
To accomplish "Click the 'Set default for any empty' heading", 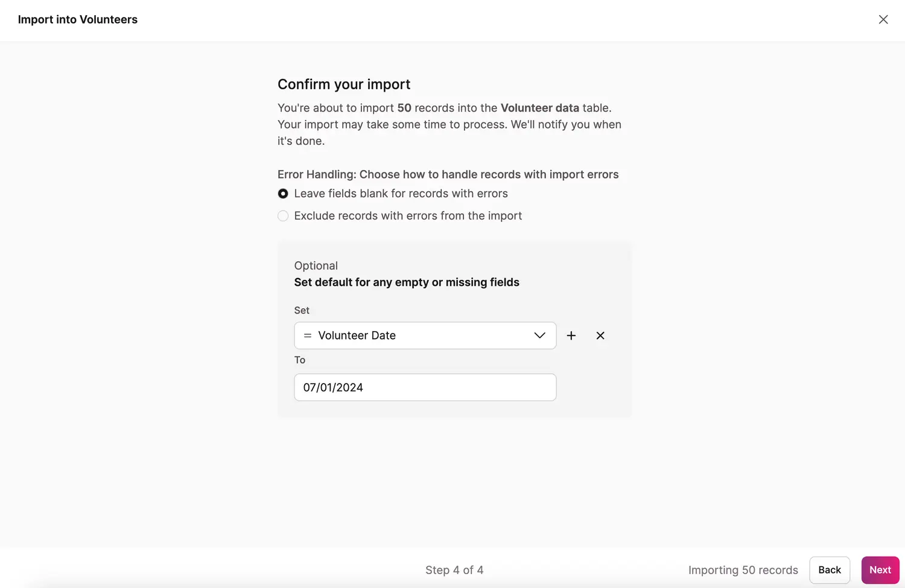I will point(407,282).
